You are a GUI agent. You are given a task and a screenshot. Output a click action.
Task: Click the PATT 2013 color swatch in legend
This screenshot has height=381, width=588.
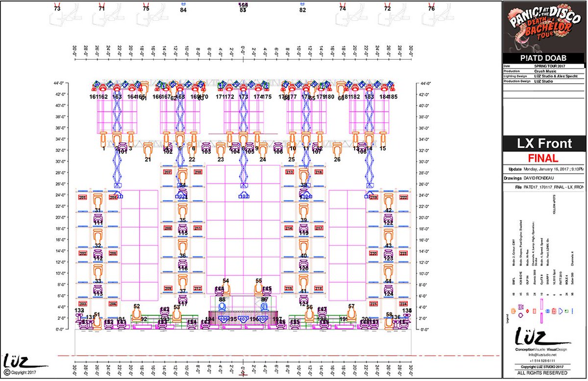click(560, 311)
